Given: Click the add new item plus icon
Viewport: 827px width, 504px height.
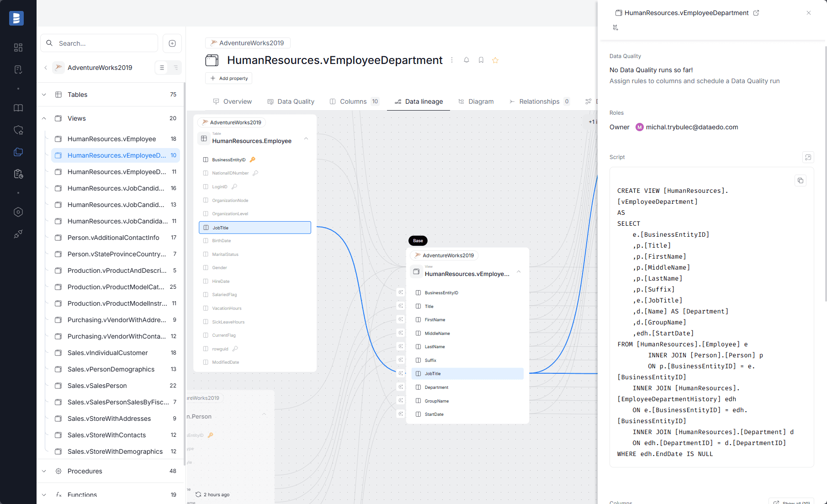Looking at the screenshot, I should click(172, 43).
